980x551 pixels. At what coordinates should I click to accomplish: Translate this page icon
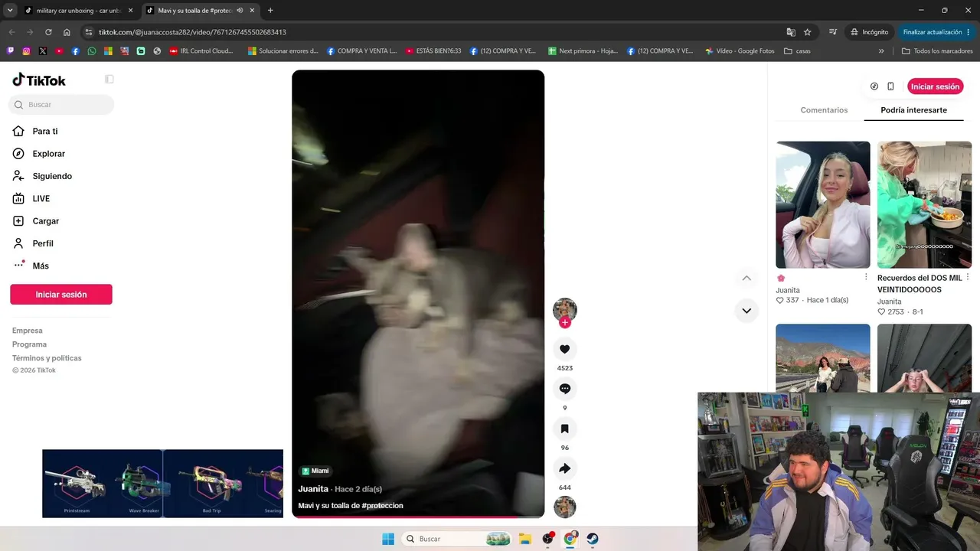tap(791, 32)
